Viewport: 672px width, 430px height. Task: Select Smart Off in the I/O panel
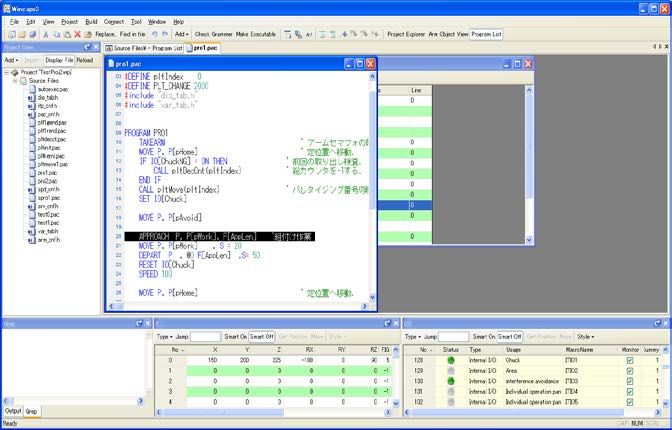coord(510,337)
